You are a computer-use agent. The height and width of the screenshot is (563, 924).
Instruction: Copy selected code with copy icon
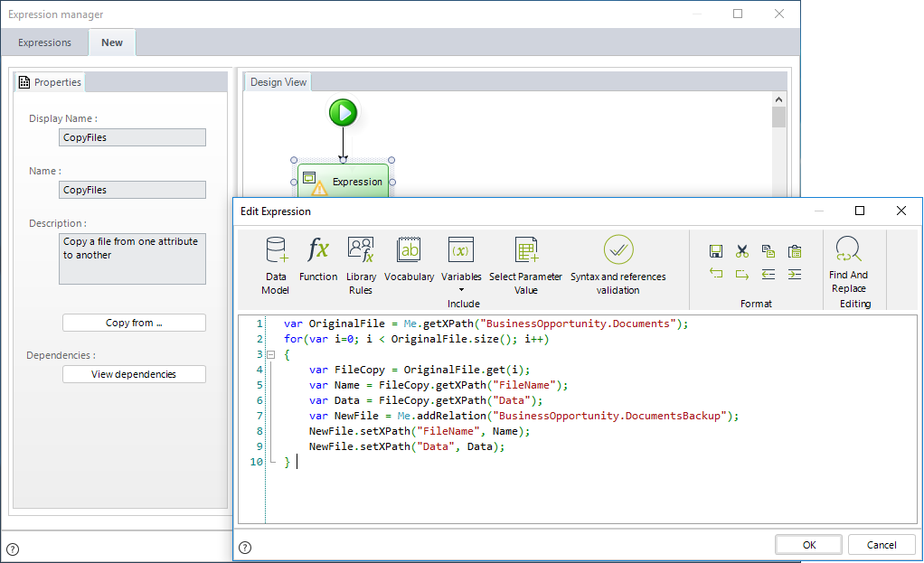pyautogui.click(x=768, y=251)
